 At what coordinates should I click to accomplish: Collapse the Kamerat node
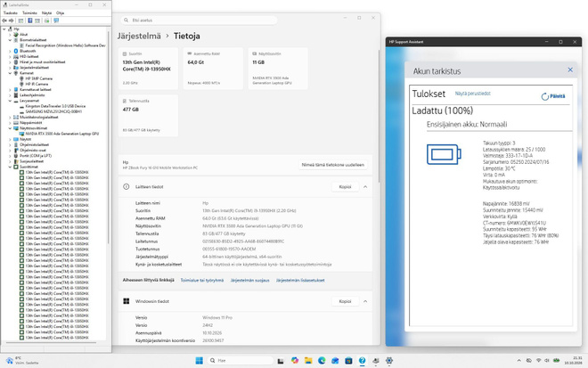[x=10, y=73]
